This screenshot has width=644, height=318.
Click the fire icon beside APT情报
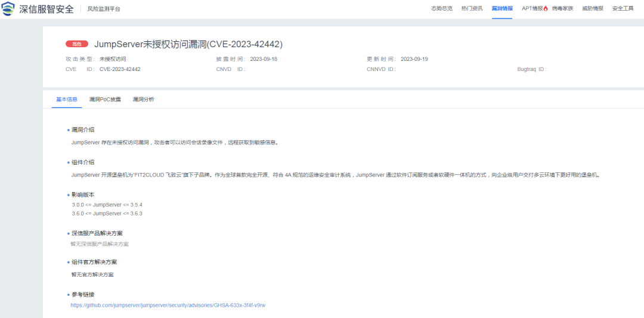[x=546, y=8]
